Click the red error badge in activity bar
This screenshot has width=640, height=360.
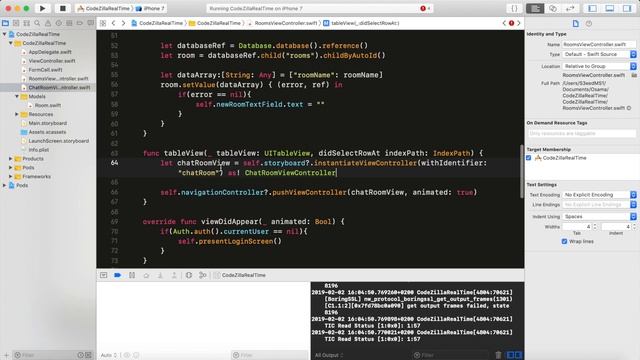(423, 8)
